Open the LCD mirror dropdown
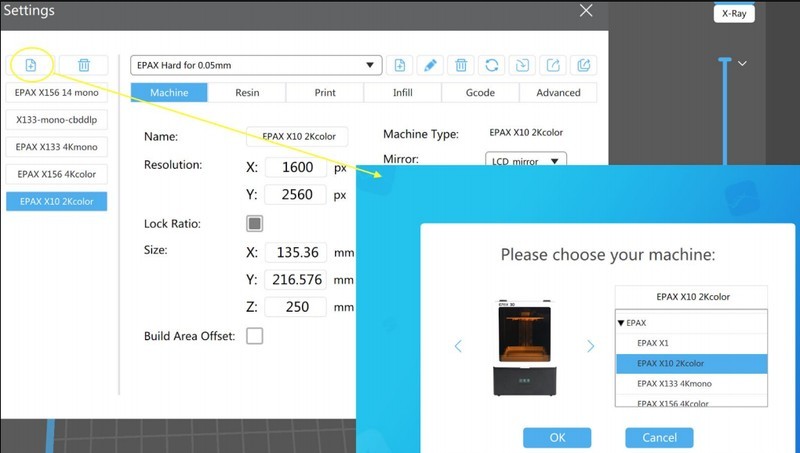 526,160
